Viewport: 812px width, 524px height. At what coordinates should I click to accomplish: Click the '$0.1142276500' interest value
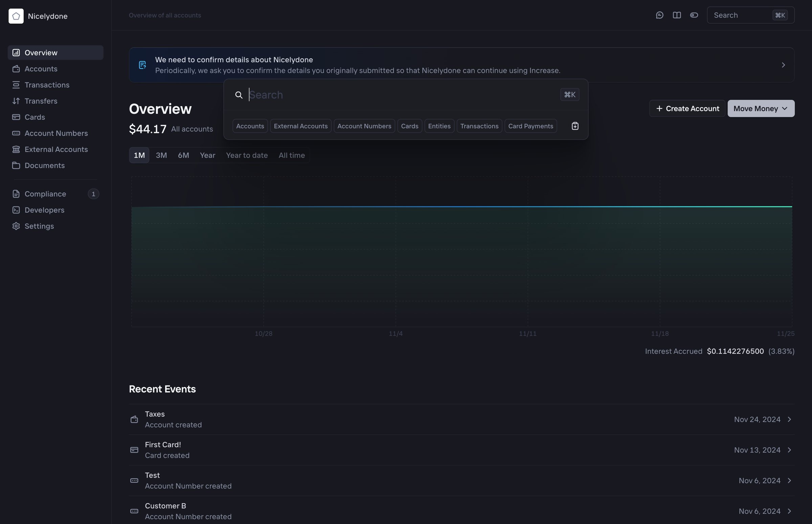(x=735, y=351)
